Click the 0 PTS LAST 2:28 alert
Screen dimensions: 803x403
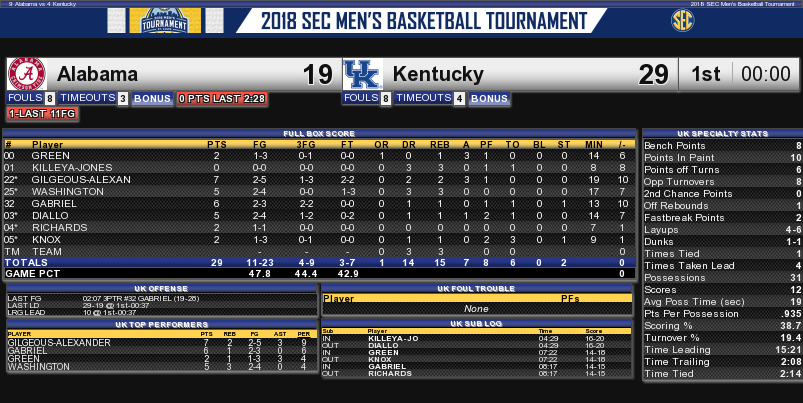pyautogui.click(x=222, y=99)
